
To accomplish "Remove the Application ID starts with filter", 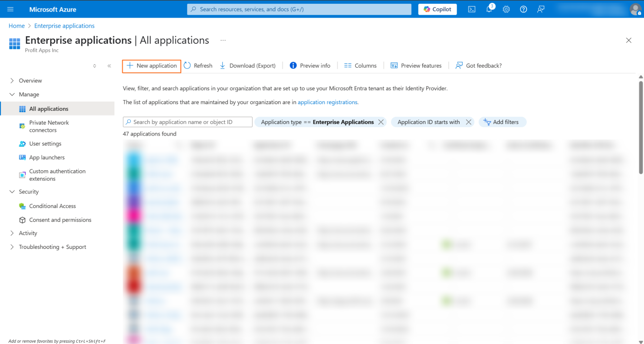I will pos(468,122).
